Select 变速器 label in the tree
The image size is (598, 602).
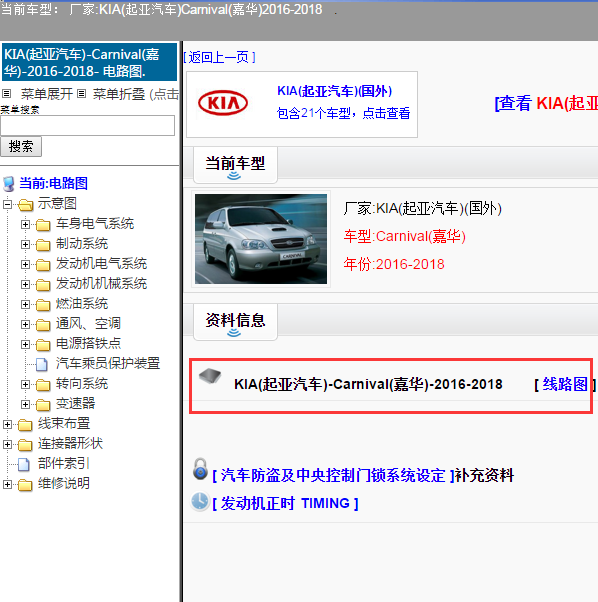(75, 403)
